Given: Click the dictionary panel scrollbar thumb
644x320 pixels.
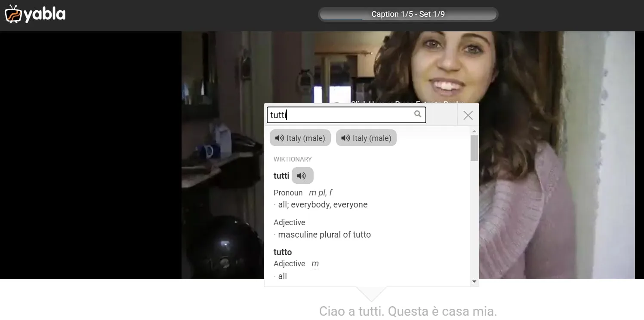Looking at the screenshot, I should pyautogui.click(x=474, y=148).
